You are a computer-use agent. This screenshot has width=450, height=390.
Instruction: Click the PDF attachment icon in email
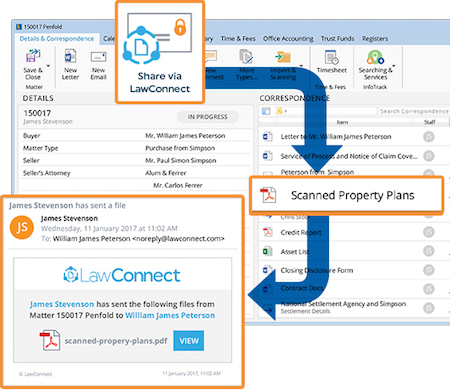point(50,340)
